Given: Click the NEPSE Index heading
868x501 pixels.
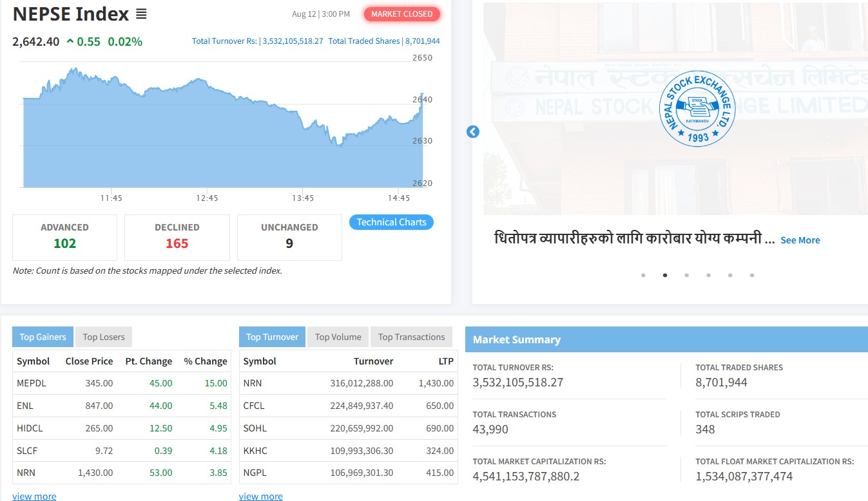Looking at the screenshot, I should click(71, 14).
